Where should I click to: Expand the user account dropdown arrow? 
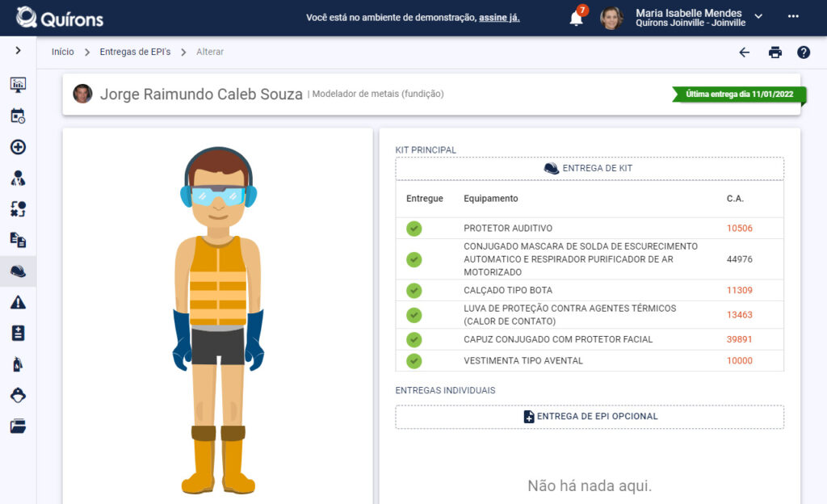click(758, 16)
